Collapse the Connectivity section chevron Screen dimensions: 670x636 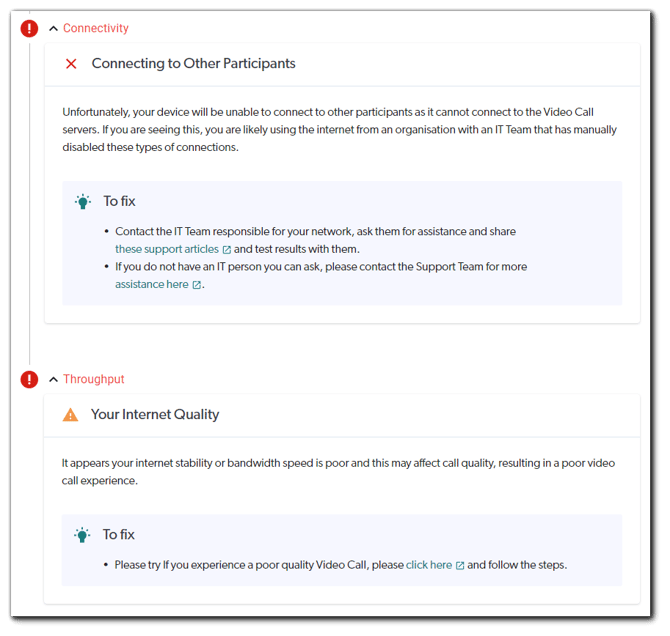[x=53, y=28]
